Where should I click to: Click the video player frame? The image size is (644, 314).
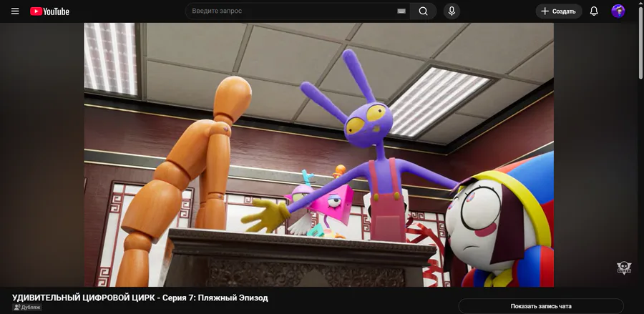318,154
